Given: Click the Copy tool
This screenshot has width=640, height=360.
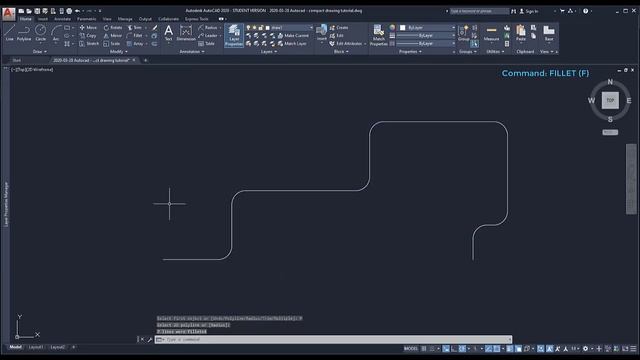Looking at the screenshot, I should pos(88,36).
